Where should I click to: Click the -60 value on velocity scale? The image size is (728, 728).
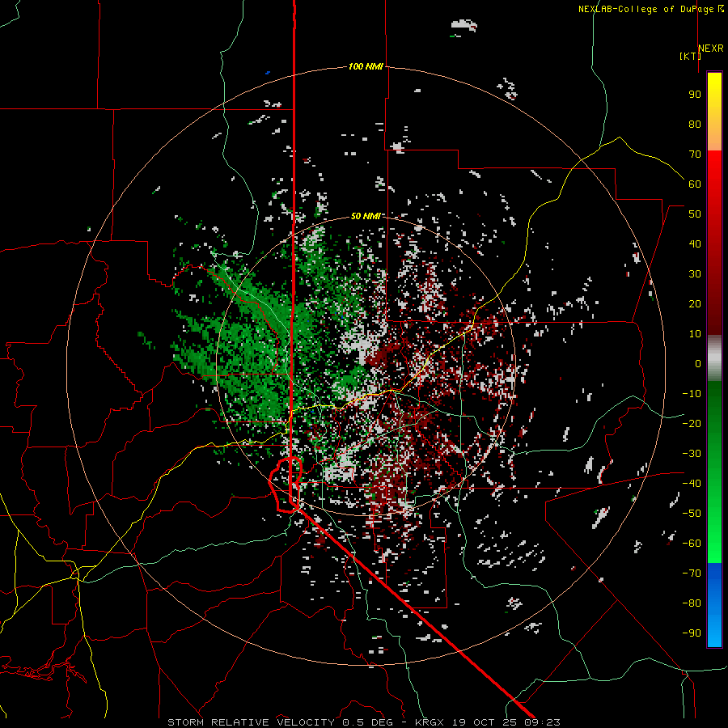692,544
